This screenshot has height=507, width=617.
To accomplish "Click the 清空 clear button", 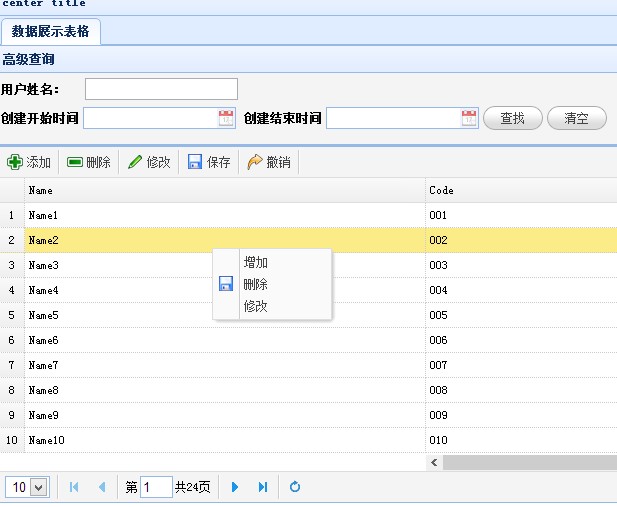I will (x=576, y=118).
